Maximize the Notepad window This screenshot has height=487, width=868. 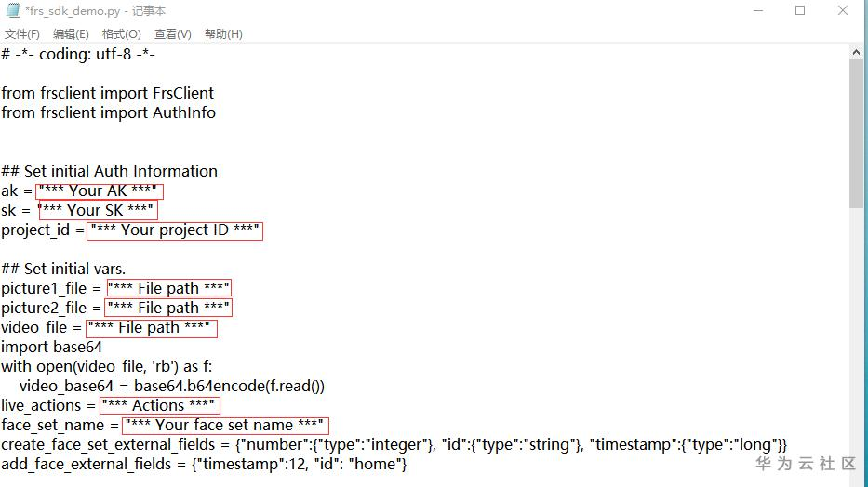click(x=800, y=11)
